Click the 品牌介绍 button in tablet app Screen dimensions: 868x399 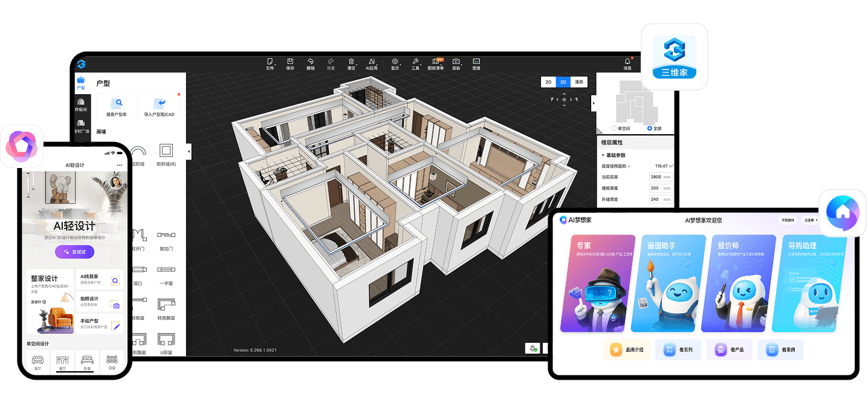pyautogui.click(x=626, y=349)
